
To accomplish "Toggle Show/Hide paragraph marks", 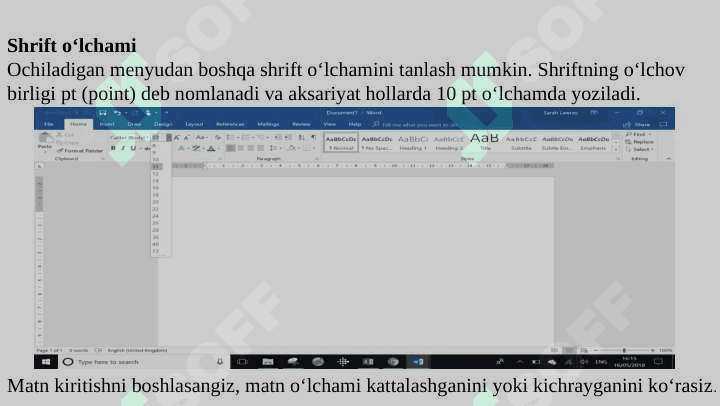I will (x=314, y=137).
